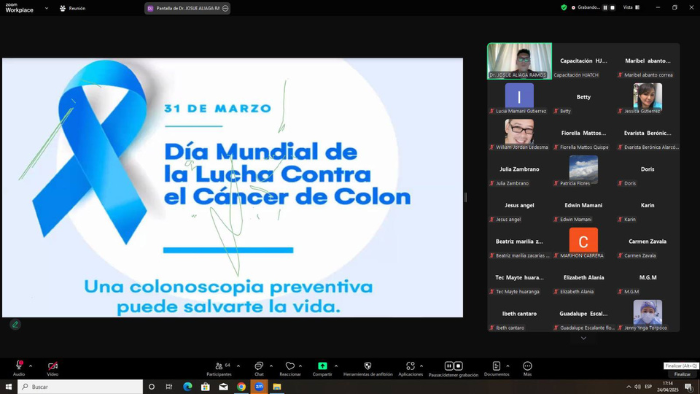Select the MARJHON CABRERA avatar tile

pos(583,242)
